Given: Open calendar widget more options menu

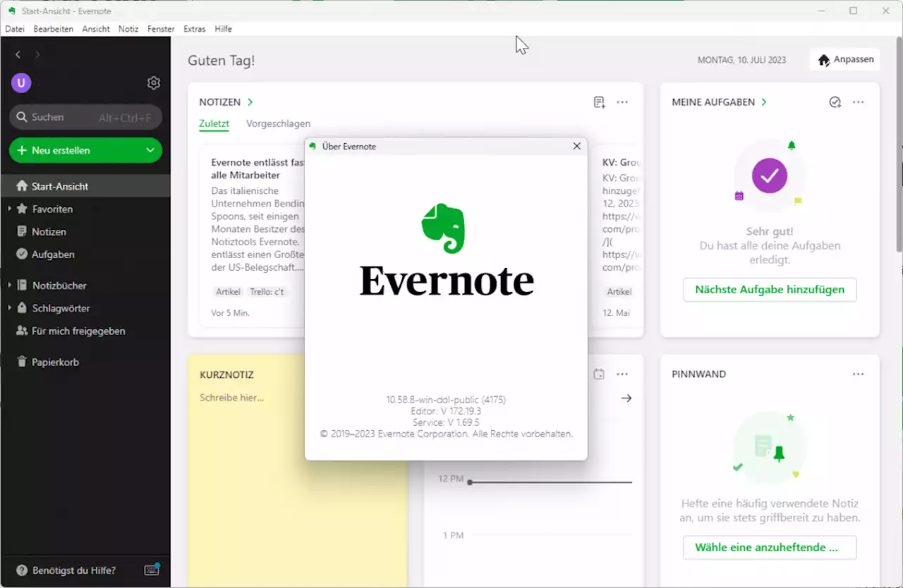Looking at the screenshot, I should 622,374.
